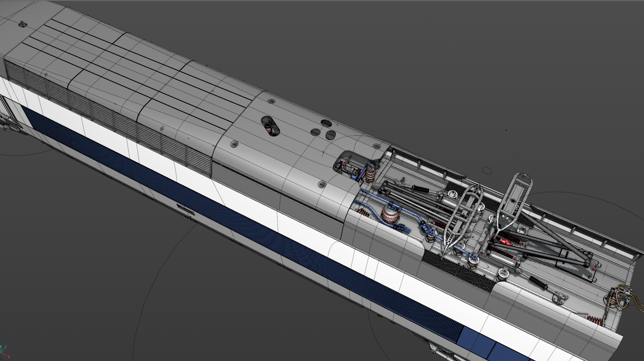Viewport: 644px width, 361px height.
Task: Select the trio of round roof holes
Action: (x=324, y=130)
